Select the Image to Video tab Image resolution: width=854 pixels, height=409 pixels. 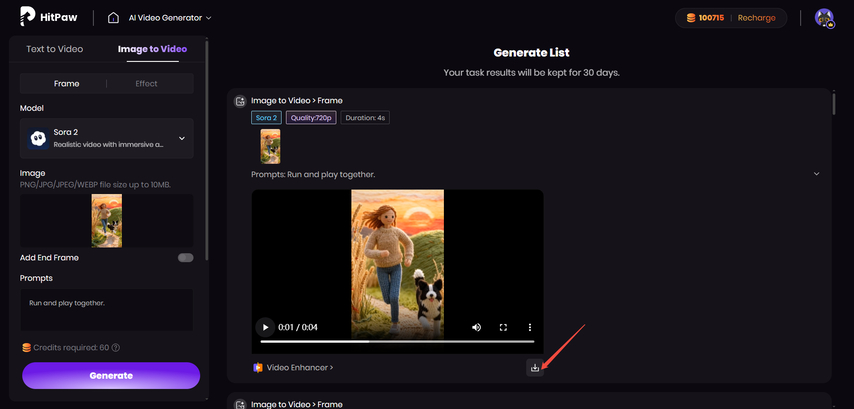tap(152, 49)
